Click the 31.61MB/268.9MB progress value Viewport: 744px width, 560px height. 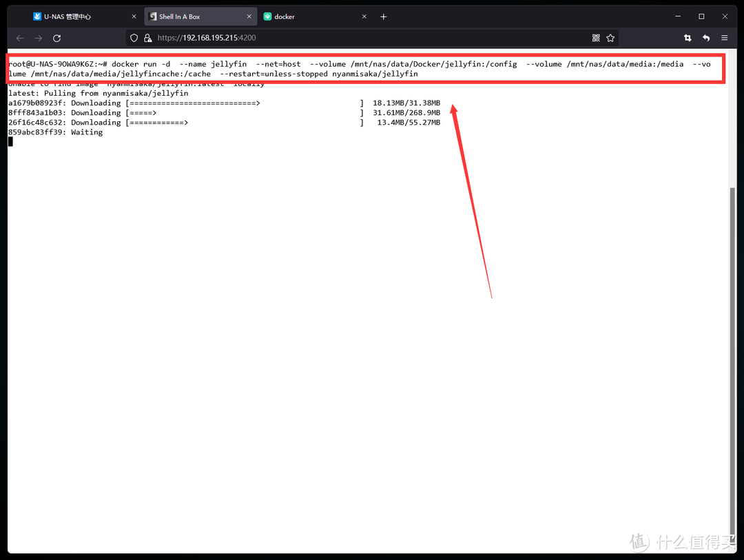406,113
